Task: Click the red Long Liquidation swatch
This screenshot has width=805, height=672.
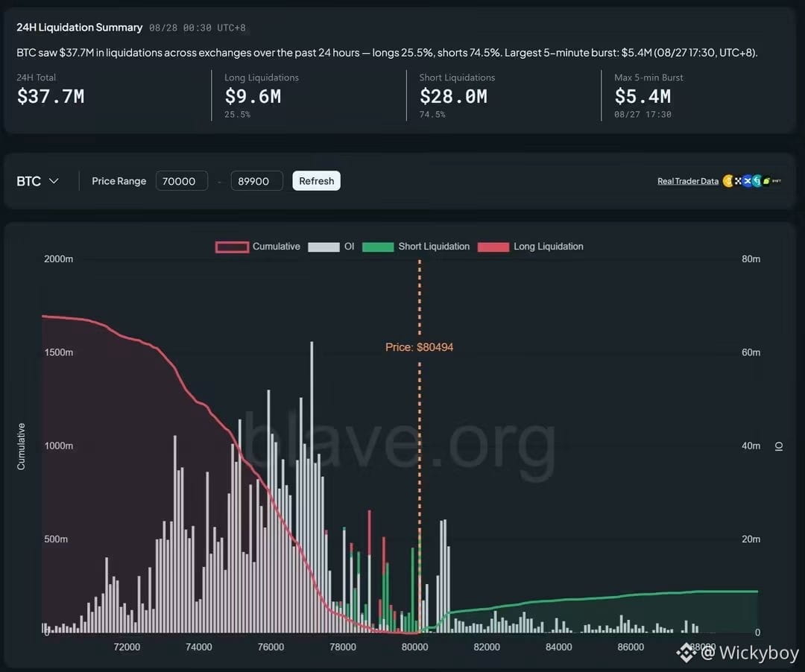Action: coord(493,247)
